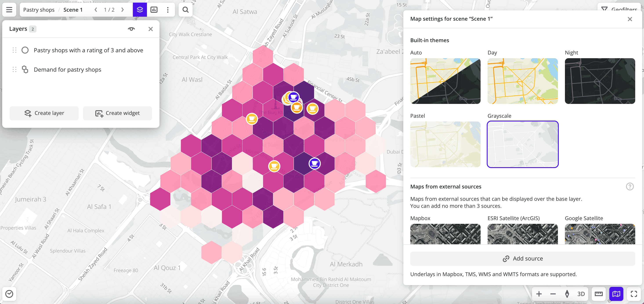Go to the next scene arrow
This screenshot has height=304, width=644.
click(x=123, y=10)
